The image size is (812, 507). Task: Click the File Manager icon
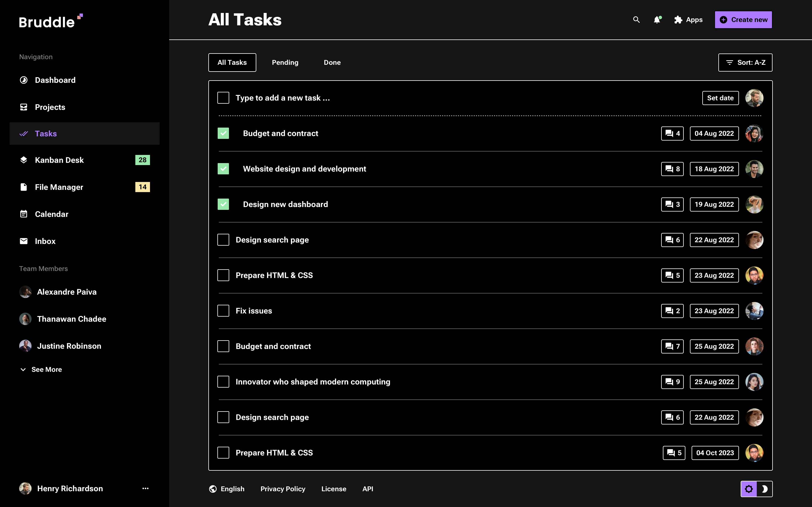click(23, 187)
